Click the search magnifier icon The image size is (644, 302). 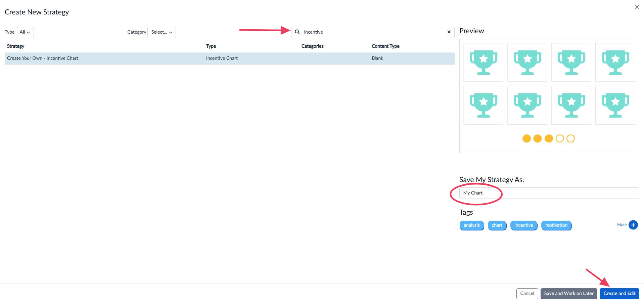297,32
